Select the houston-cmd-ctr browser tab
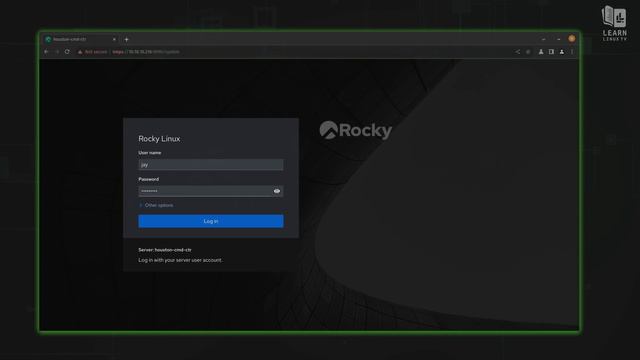The height and width of the screenshot is (360, 640). click(x=80, y=40)
